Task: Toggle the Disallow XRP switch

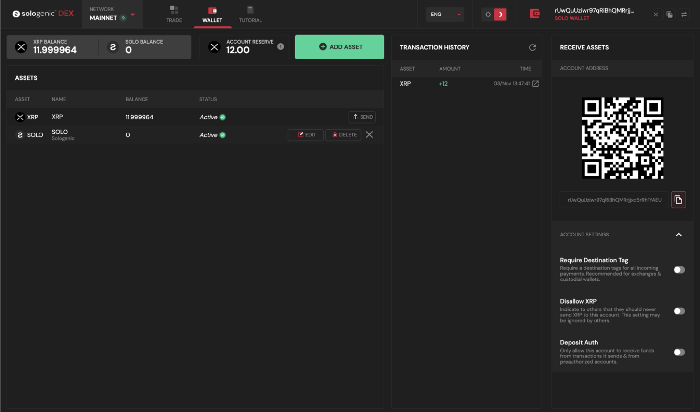Action: tap(679, 311)
